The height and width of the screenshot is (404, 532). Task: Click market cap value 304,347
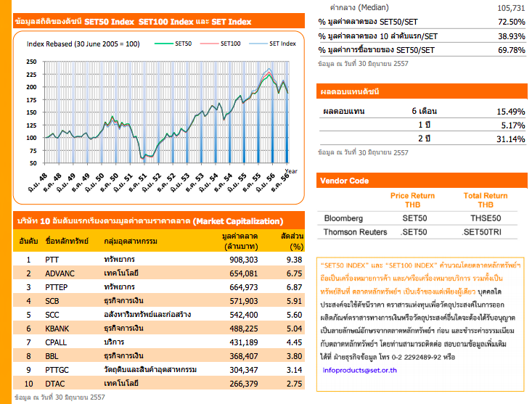pyautogui.click(x=244, y=370)
